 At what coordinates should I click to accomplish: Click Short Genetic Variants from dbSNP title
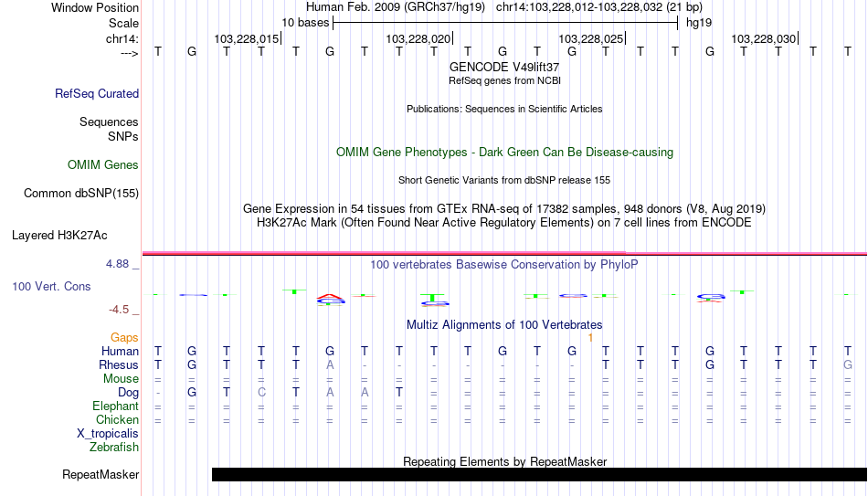tap(504, 181)
